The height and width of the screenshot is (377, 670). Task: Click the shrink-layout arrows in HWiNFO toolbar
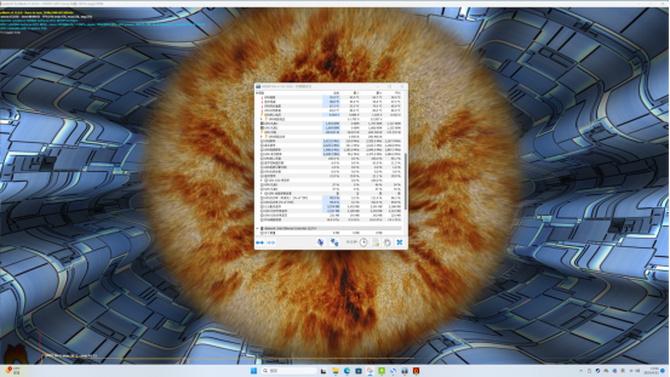point(271,243)
